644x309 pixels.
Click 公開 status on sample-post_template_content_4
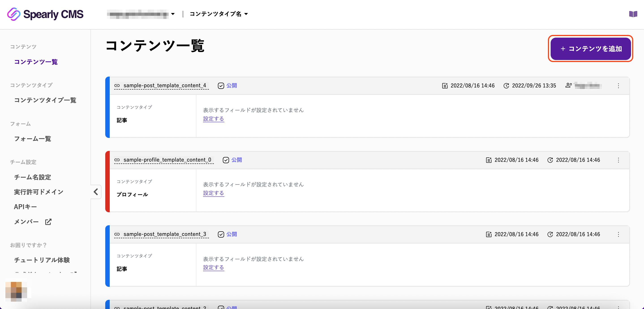point(232,86)
